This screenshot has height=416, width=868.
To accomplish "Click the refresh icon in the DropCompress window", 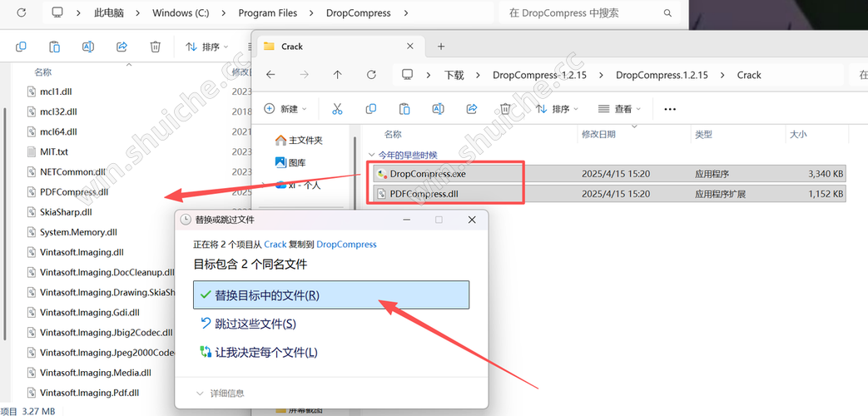I will [x=22, y=13].
